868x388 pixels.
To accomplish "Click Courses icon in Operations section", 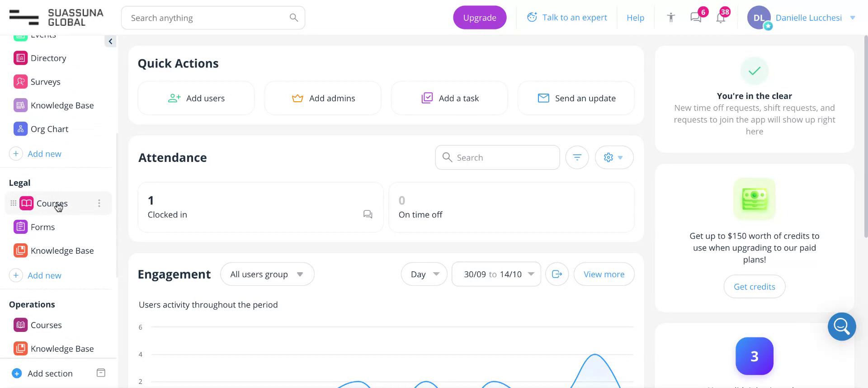I will (20, 325).
